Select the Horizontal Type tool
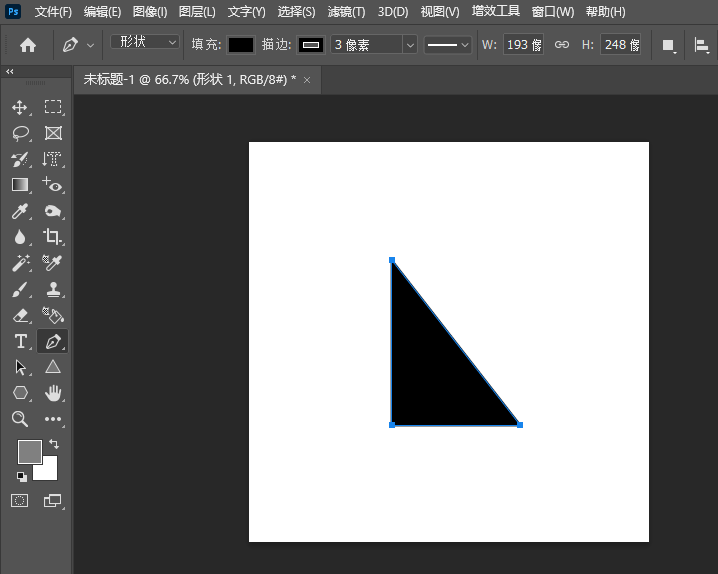Screen dimensions: 718x574 [x=20, y=341]
